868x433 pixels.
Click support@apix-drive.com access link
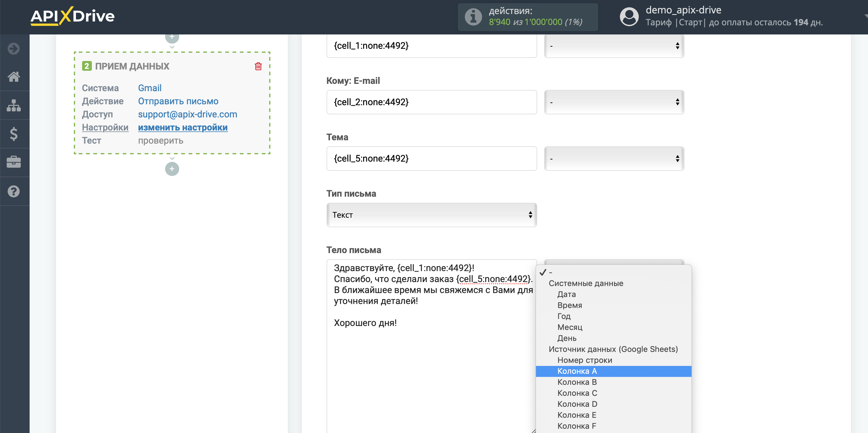pos(187,114)
